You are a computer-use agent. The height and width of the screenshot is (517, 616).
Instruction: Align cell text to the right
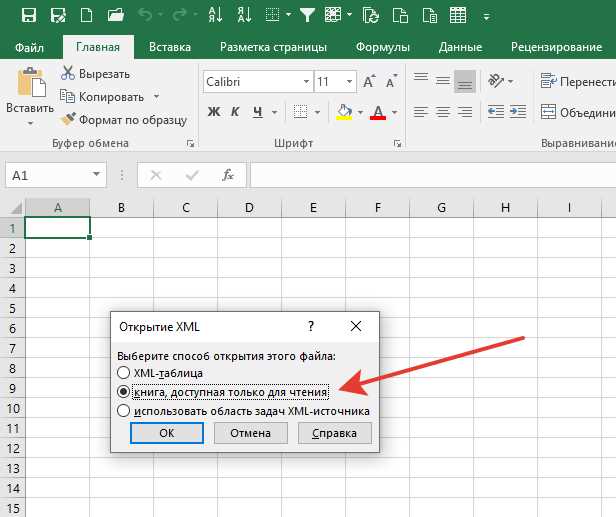465,112
